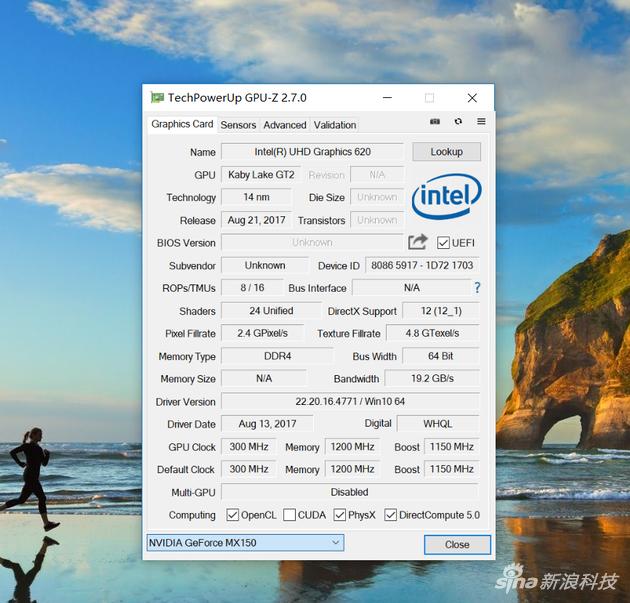Minimize the GPU-Z window
Viewport: 630px width, 603px height.
pyautogui.click(x=387, y=98)
